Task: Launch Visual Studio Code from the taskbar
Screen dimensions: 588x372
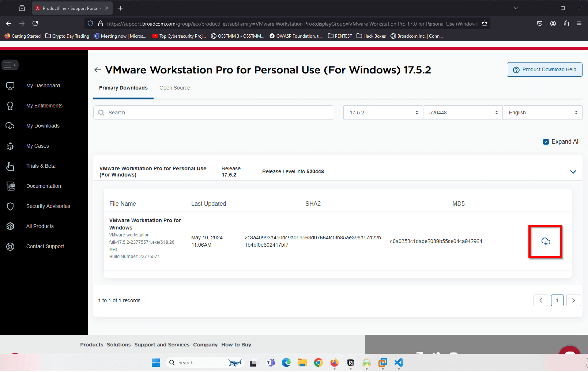Action: point(399,362)
